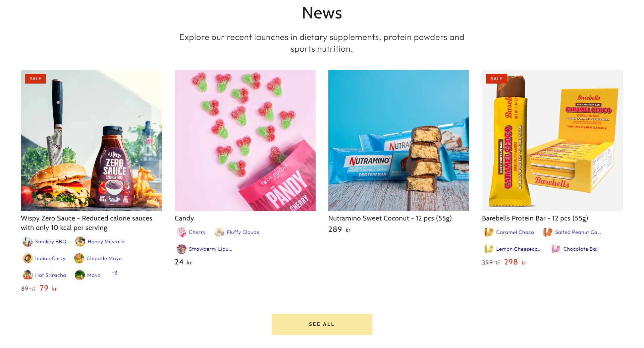Pick the Indian Curry variant icon
Viewport: 644px width, 348px height.
[28, 258]
